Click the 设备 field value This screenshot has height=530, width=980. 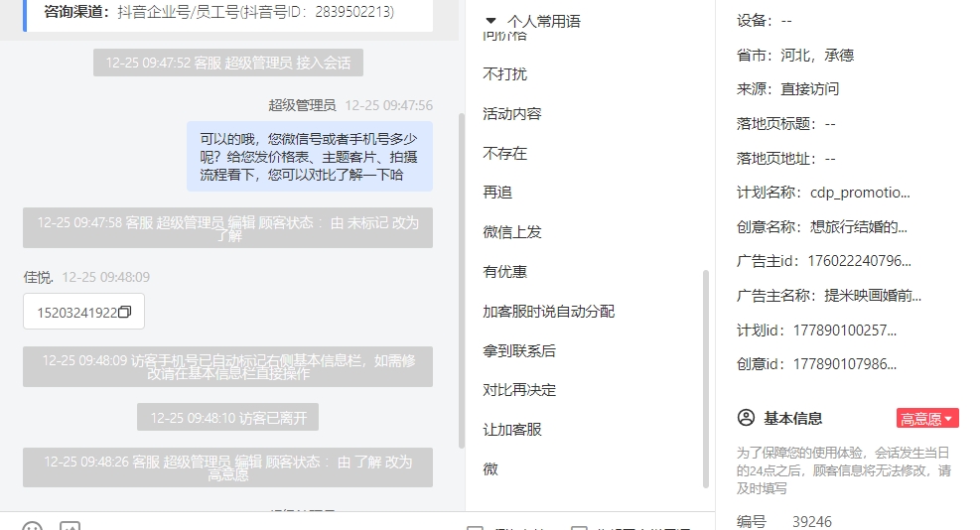pos(786,21)
